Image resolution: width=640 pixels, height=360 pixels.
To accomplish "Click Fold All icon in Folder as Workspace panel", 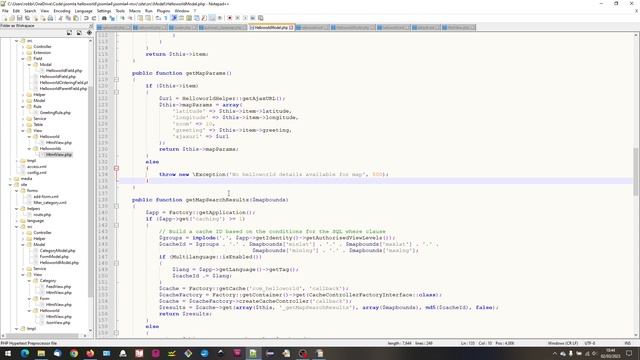I will (79, 33).
